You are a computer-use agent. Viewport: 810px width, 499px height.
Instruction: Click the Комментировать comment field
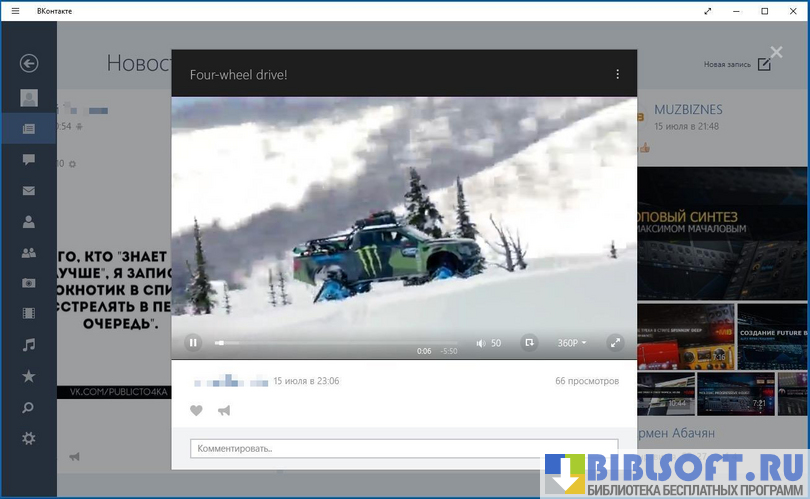(403, 449)
